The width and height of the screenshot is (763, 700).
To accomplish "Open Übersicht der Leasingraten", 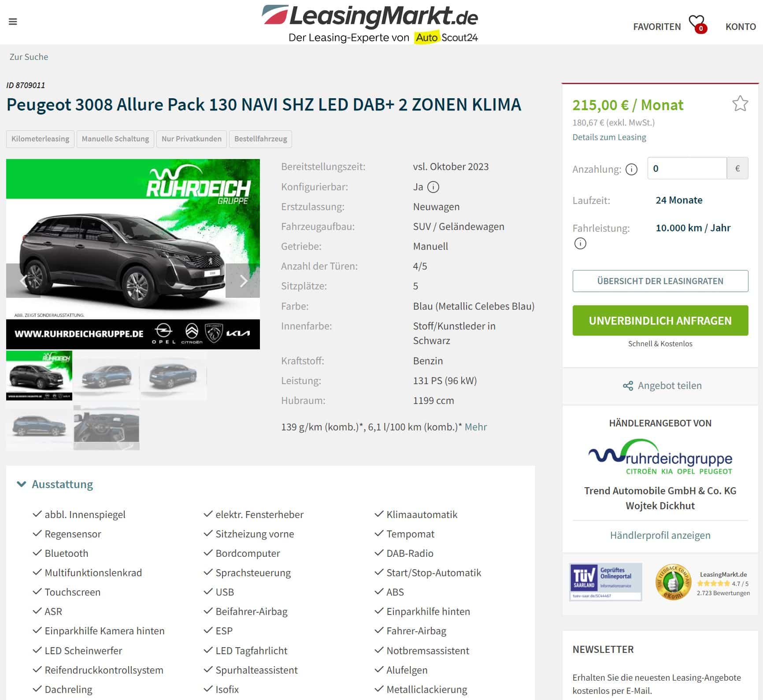I will coord(660,281).
